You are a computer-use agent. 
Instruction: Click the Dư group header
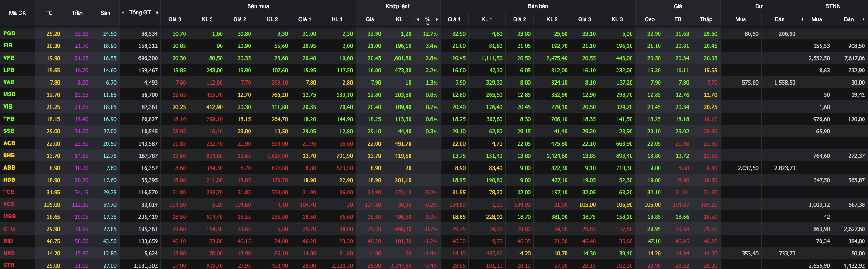click(759, 6)
